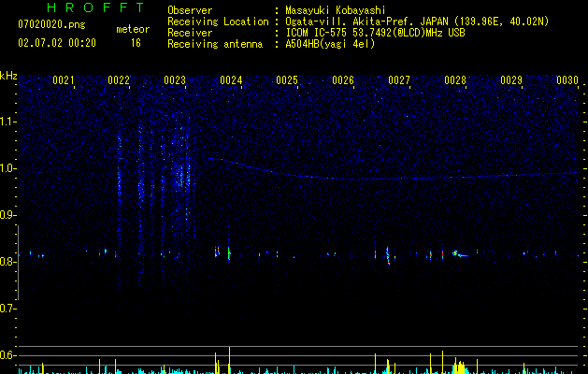
Task: Click receiver value ICOM IC-575 53.7492 MHz USB
Action: tap(375, 33)
